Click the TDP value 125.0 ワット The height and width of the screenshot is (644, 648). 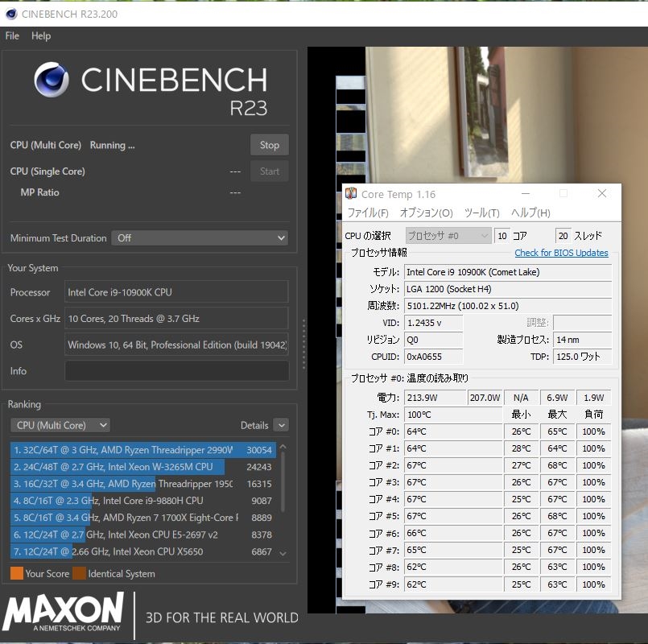[582, 357]
